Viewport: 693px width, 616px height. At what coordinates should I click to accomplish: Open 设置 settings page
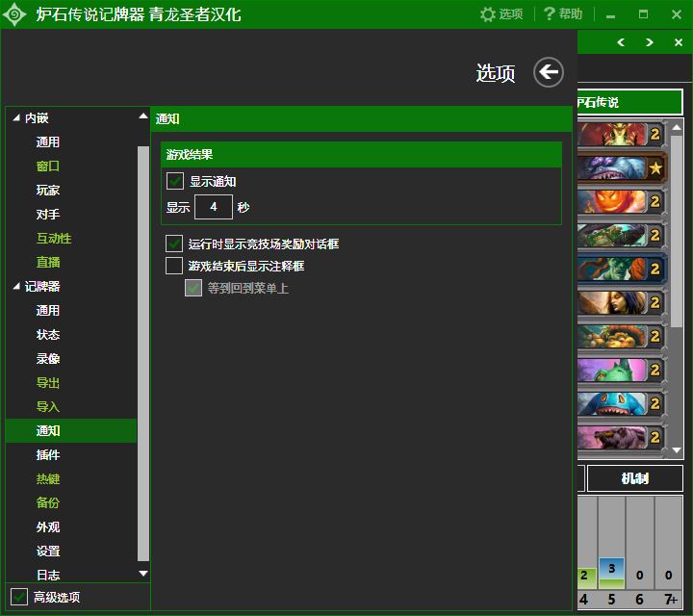coord(48,552)
